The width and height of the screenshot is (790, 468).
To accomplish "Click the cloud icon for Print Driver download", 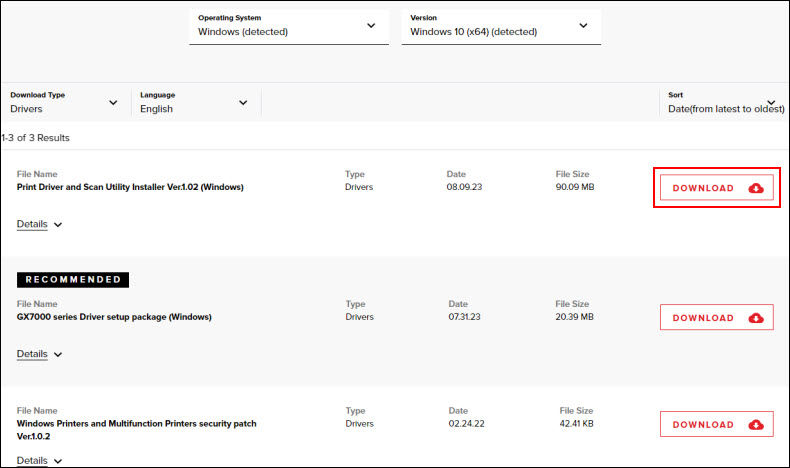I will tap(756, 188).
